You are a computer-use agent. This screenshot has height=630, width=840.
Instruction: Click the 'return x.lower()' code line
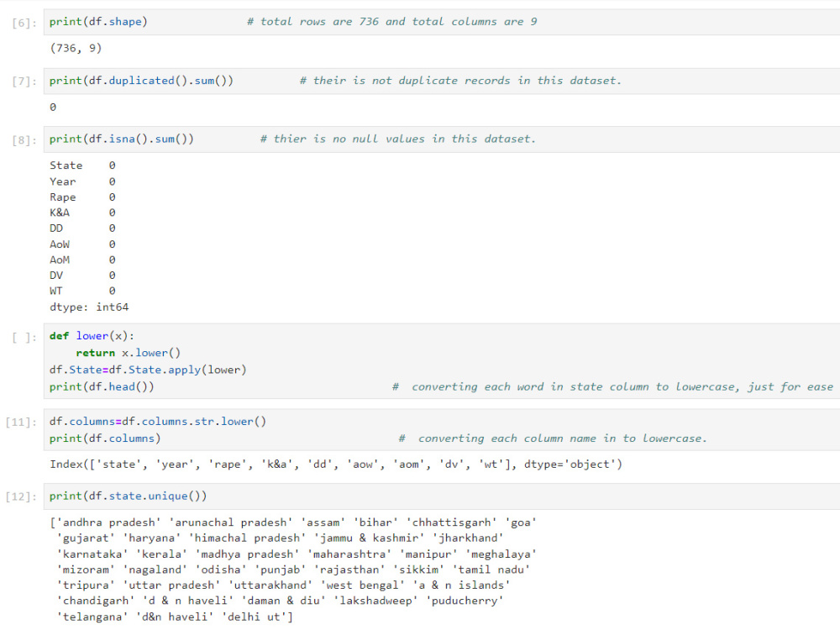point(128,353)
